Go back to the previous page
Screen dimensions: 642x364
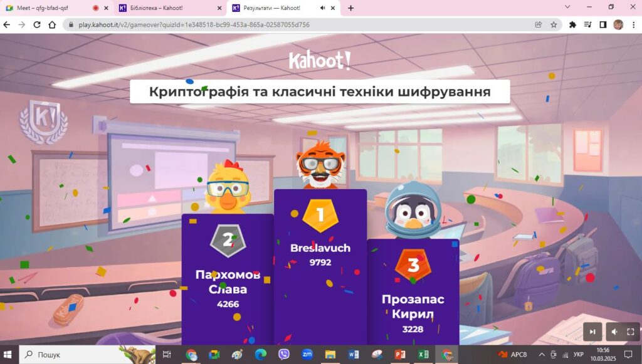[6, 24]
